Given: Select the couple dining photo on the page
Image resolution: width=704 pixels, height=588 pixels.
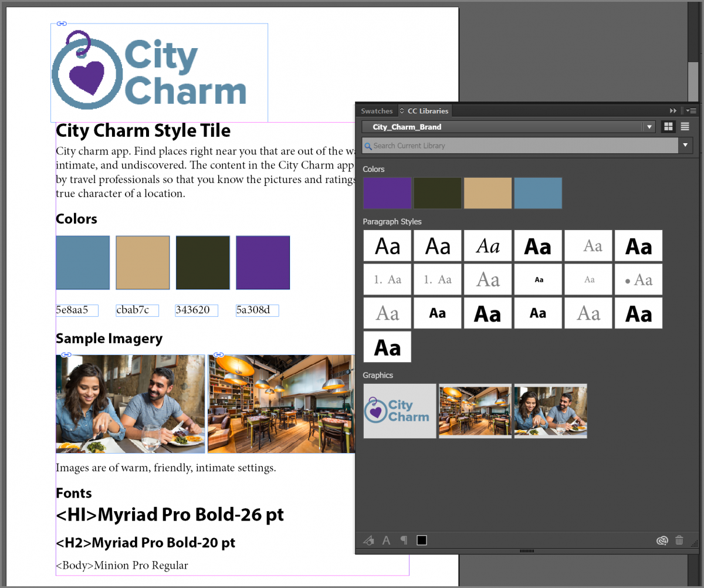Looking at the screenshot, I should click(130, 404).
